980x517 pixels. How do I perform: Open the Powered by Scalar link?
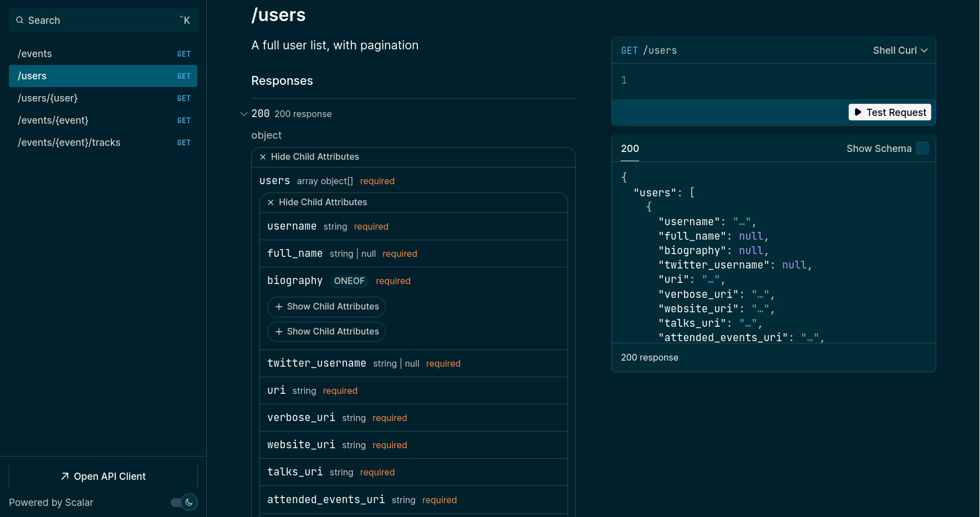pyautogui.click(x=51, y=503)
